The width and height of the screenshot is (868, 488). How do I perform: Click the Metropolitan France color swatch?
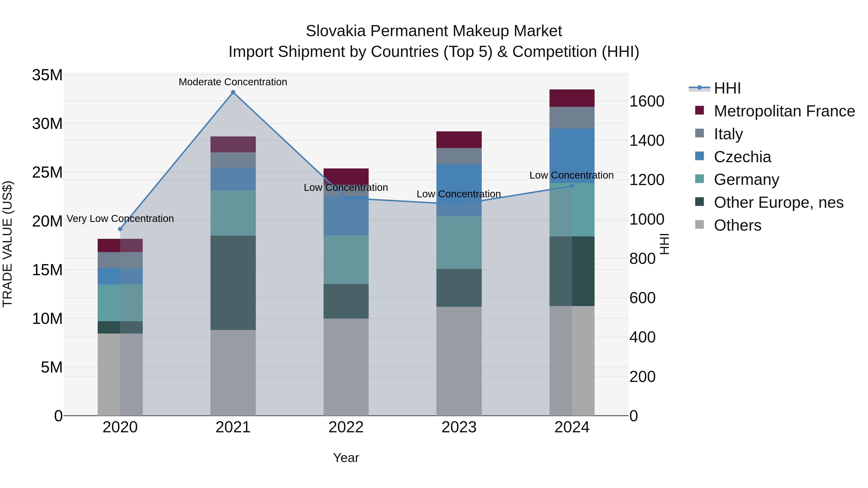pyautogui.click(x=699, y=110)
